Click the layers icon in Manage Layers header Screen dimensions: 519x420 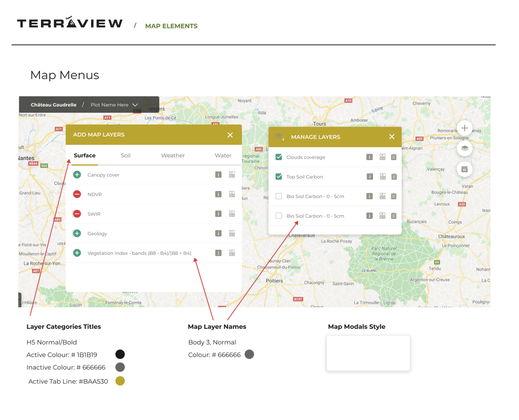(279, 136)
